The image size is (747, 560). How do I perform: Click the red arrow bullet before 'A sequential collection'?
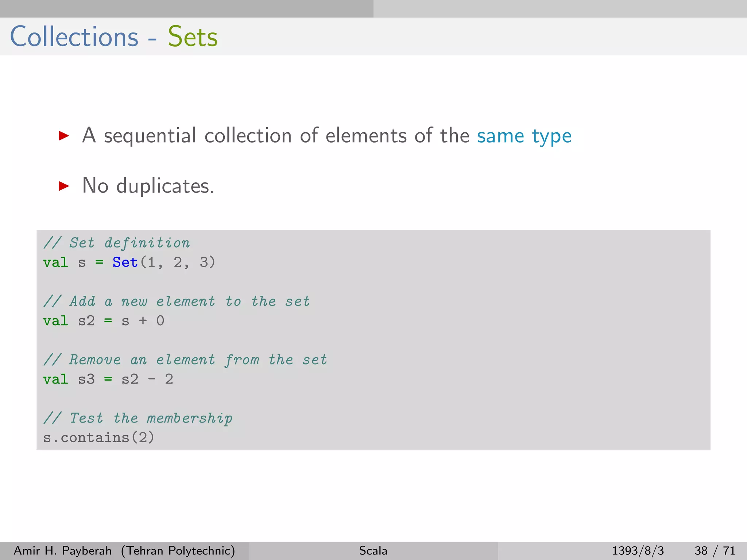[x=64, y=136]
